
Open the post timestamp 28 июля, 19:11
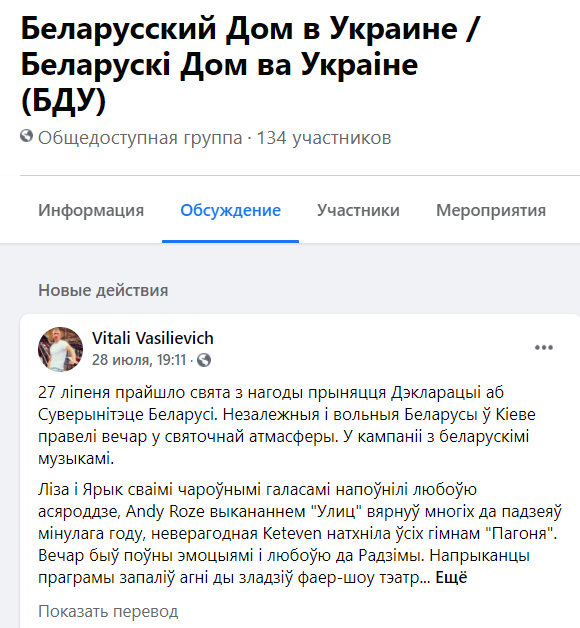point(139,360)
